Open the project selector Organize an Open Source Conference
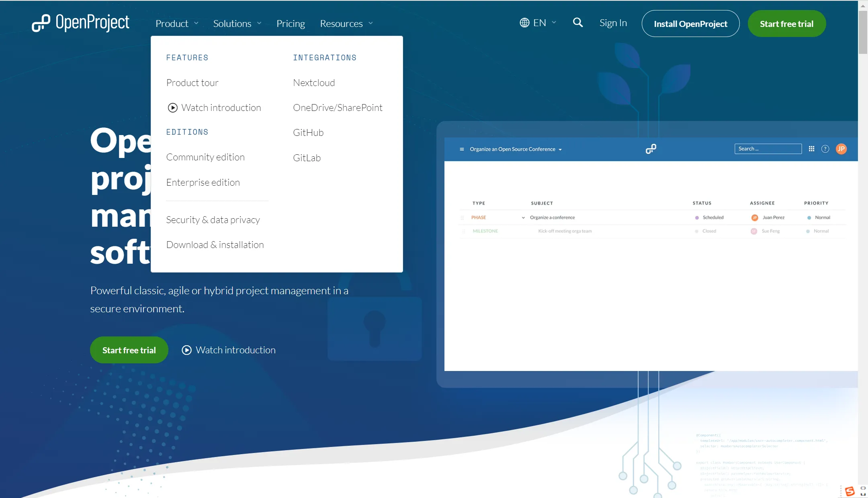868x498 pixels. (x=516, y=149)
